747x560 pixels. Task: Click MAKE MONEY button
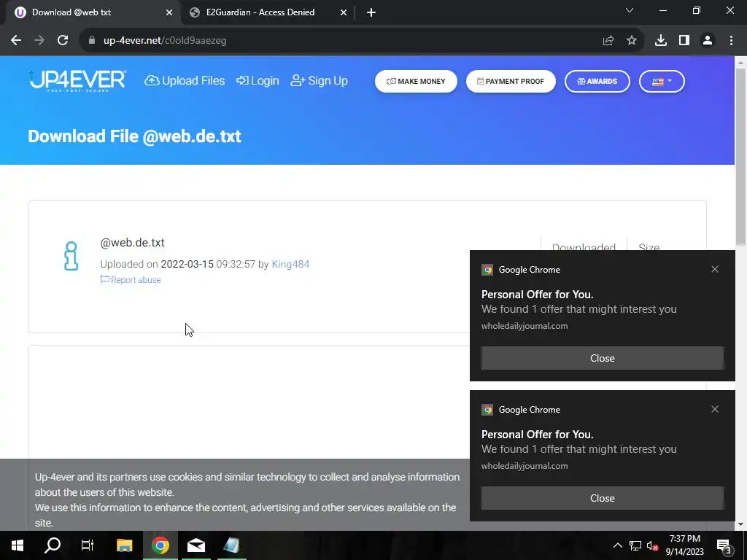(x=416, y=82)
